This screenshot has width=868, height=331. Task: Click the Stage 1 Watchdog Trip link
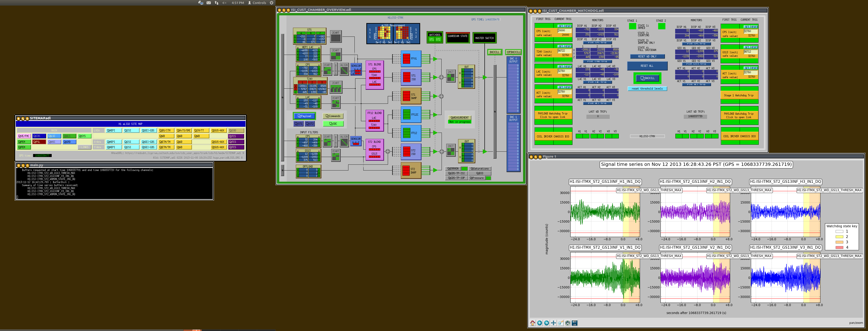pyautogui.click(x=739, y=96)
